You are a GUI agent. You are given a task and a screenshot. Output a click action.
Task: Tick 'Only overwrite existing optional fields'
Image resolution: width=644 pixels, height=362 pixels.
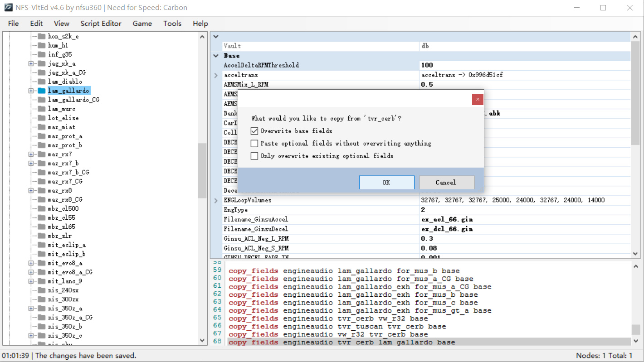(254, 156)
